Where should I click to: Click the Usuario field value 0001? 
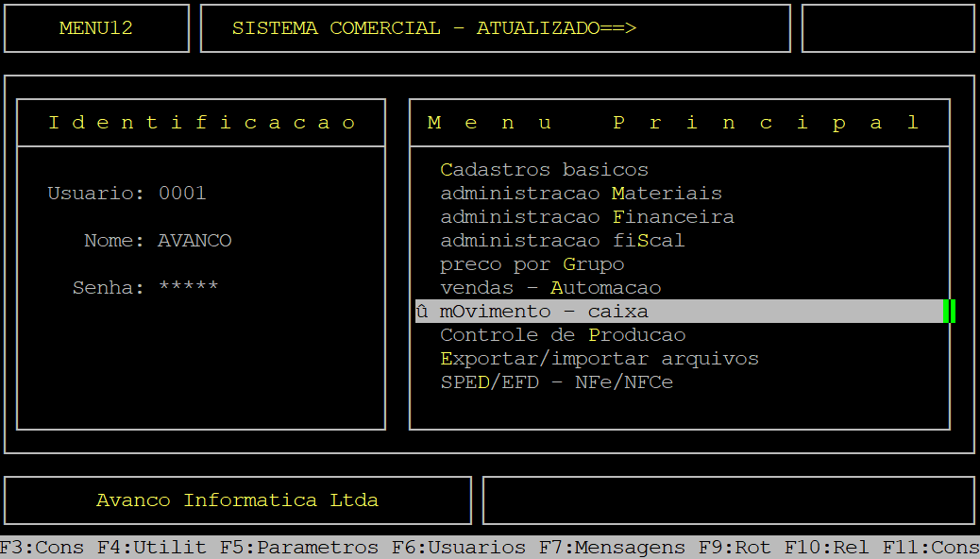coord(182,194)
